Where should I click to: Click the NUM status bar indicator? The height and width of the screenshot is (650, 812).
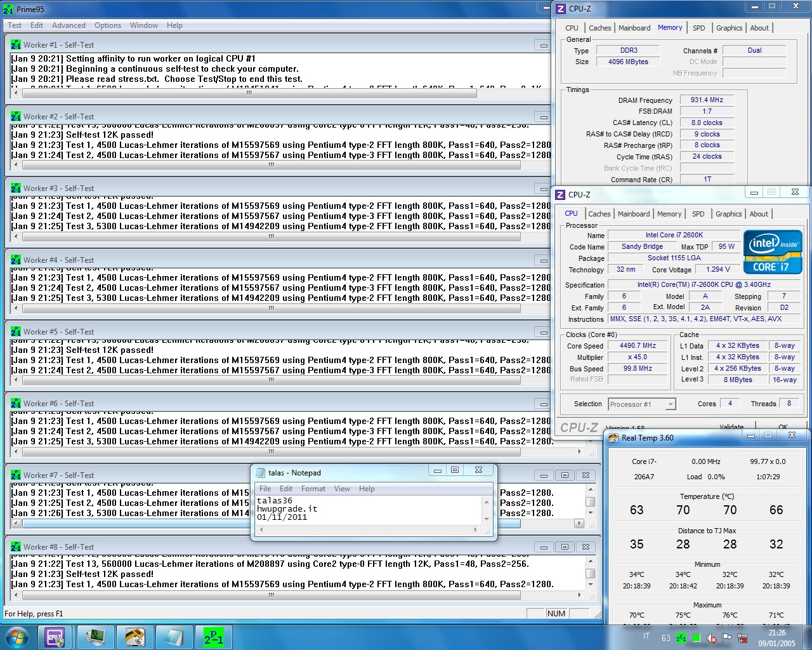coord(556,614)
